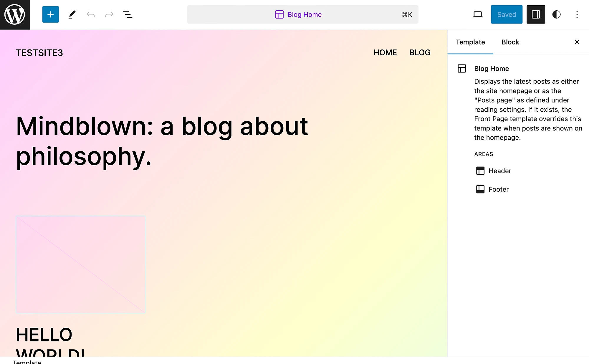Expand the Header template area
Viewport: 589px width, 364px height.
[500, 171]
